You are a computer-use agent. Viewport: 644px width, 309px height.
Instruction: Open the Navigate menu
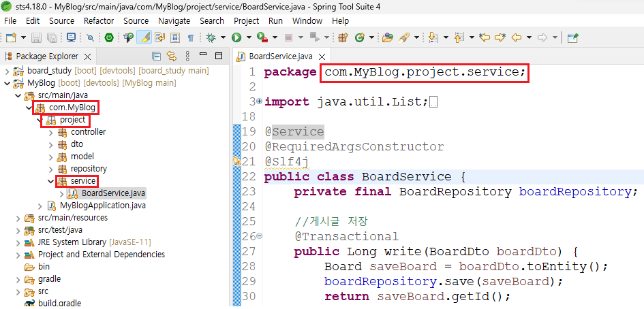tap(174, 21)
